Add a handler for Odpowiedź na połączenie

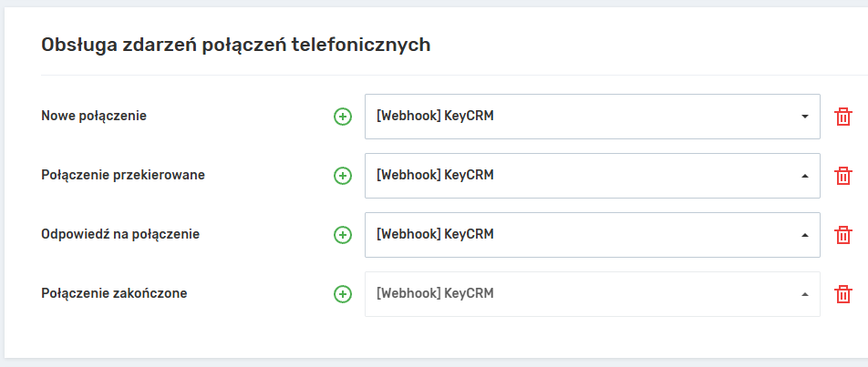[343, 235]
